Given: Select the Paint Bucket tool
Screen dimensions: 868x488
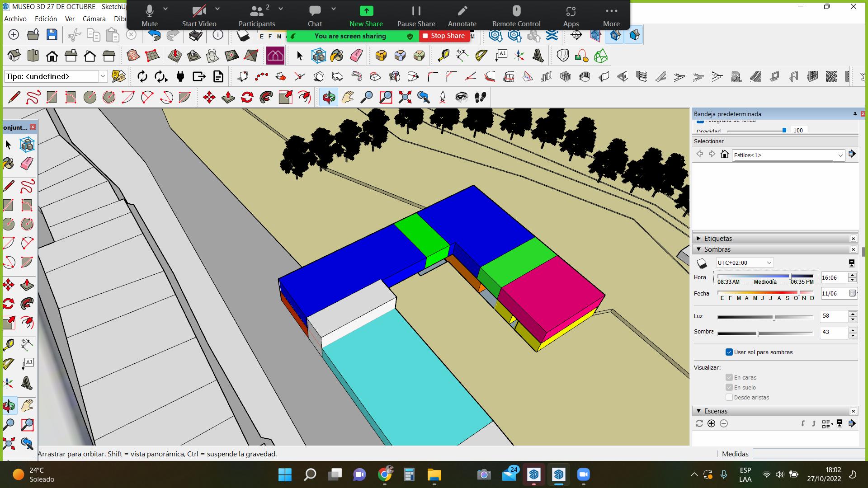Looking at the screenshot, I should click(337, 56).
